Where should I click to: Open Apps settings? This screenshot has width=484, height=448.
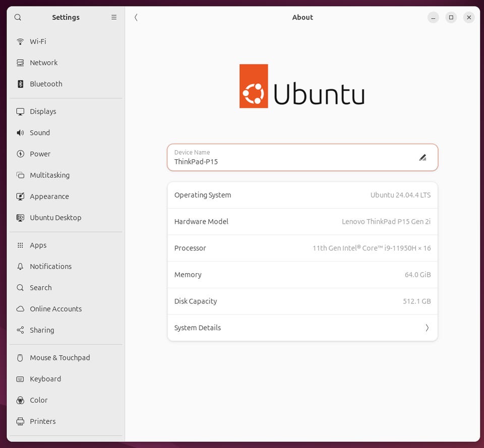[66, 245]
